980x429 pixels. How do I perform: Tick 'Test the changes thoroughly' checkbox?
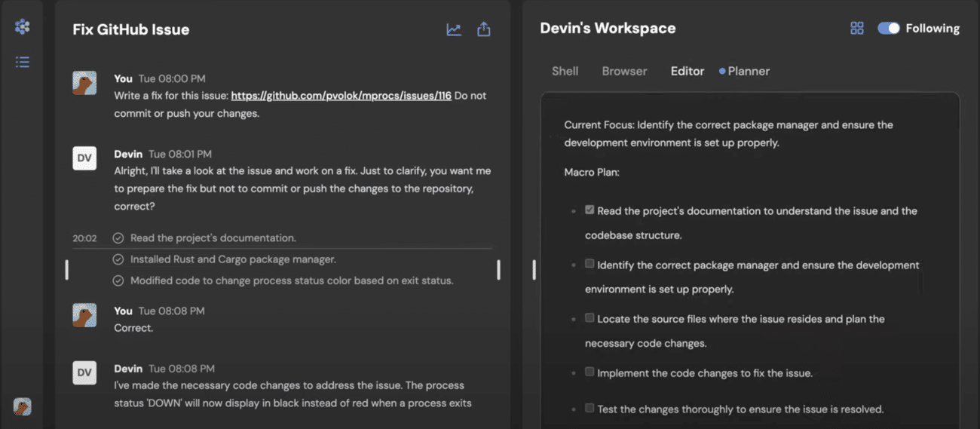click(590, 408)
